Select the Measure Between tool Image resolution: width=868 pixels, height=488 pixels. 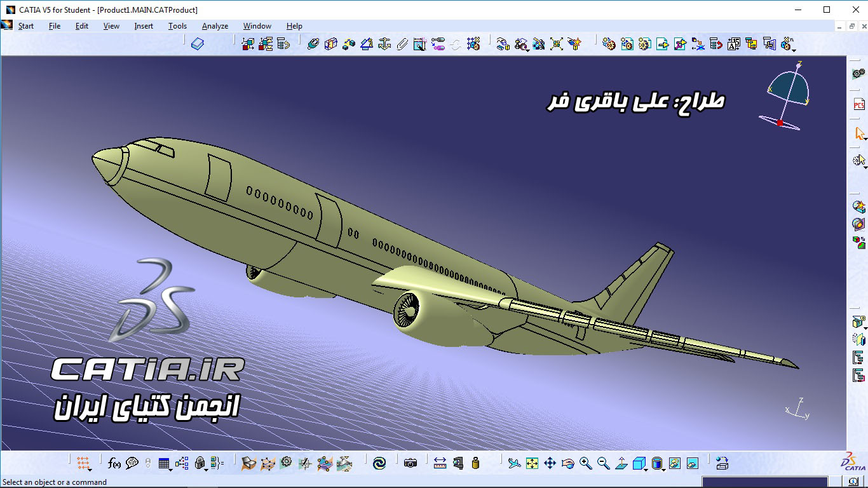click(x=440, y=463)
